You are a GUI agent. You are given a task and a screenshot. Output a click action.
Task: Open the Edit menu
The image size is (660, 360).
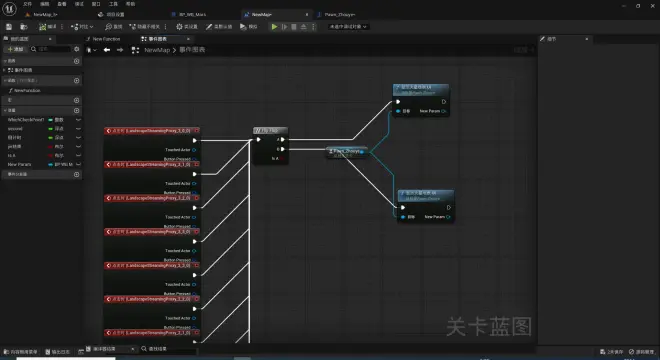point(45,4)
